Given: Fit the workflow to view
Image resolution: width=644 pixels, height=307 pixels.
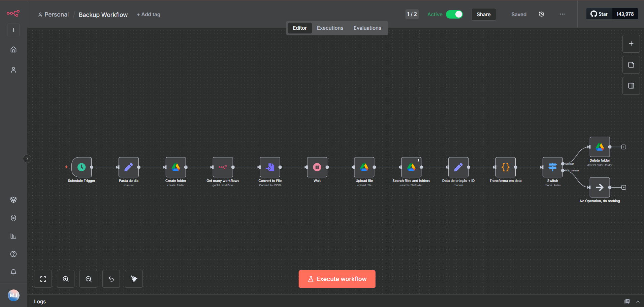Looking at the screenshot, I should pyautogui.click(x=43, y=279).
